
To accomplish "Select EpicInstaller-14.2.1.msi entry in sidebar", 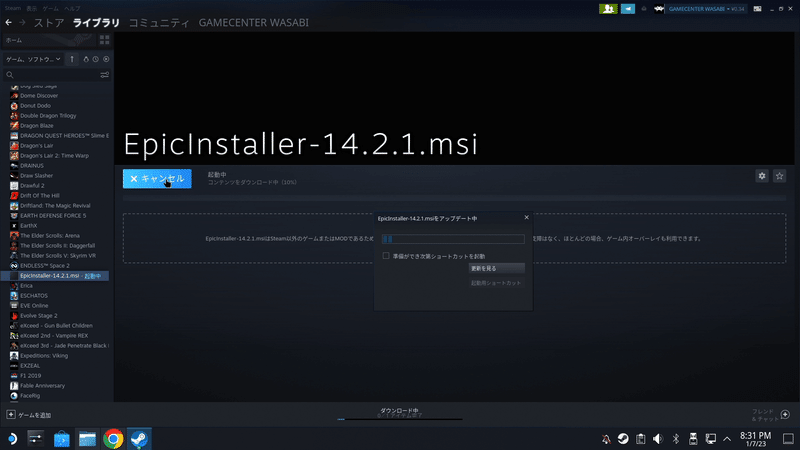I will tap(55, 276).
